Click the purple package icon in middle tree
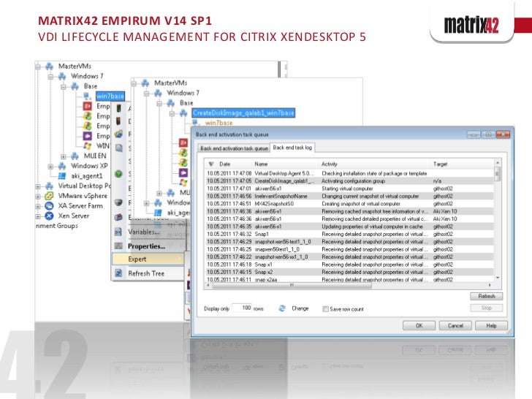Screen dimensions: 532x399 [x=183, y=172]
